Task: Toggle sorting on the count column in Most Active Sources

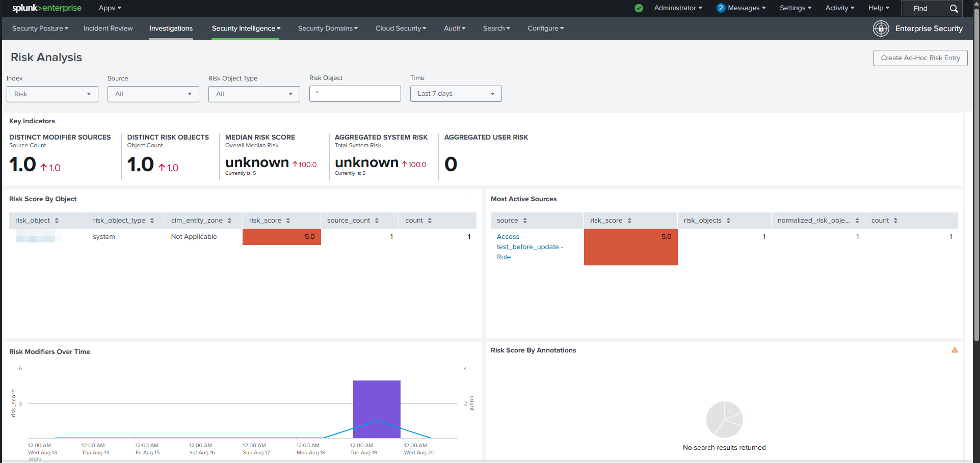Action: [896, 220]
